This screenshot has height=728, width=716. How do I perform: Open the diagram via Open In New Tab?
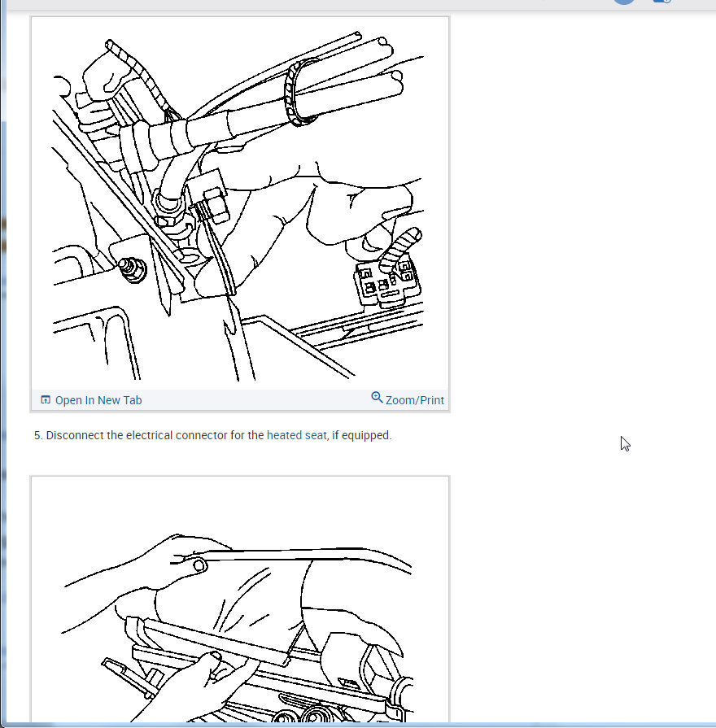point(98,400)
